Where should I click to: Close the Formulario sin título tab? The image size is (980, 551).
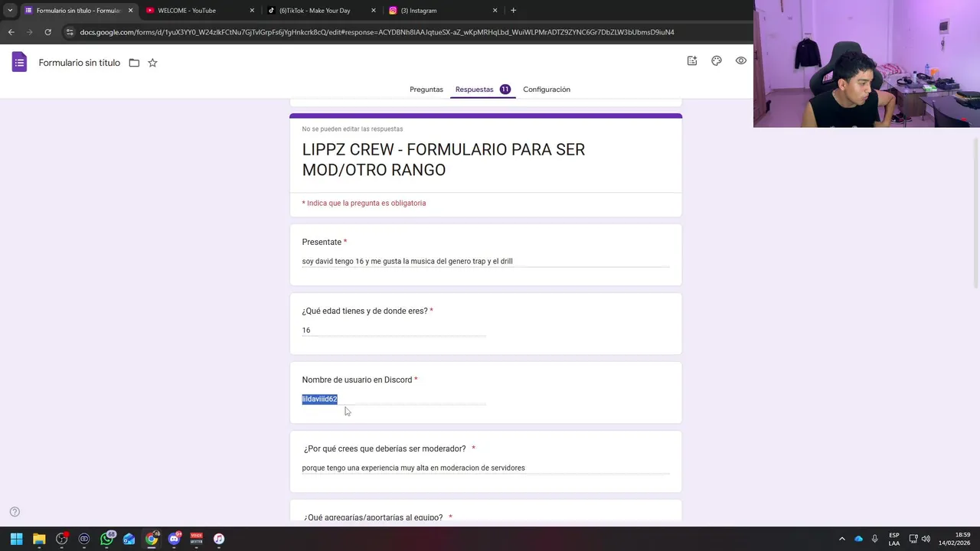click(x=130, y=11)
